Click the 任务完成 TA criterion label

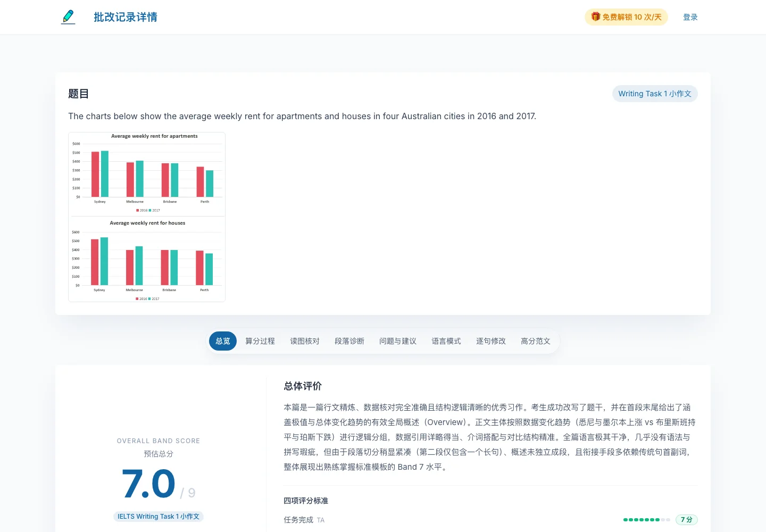pos(304,520)
